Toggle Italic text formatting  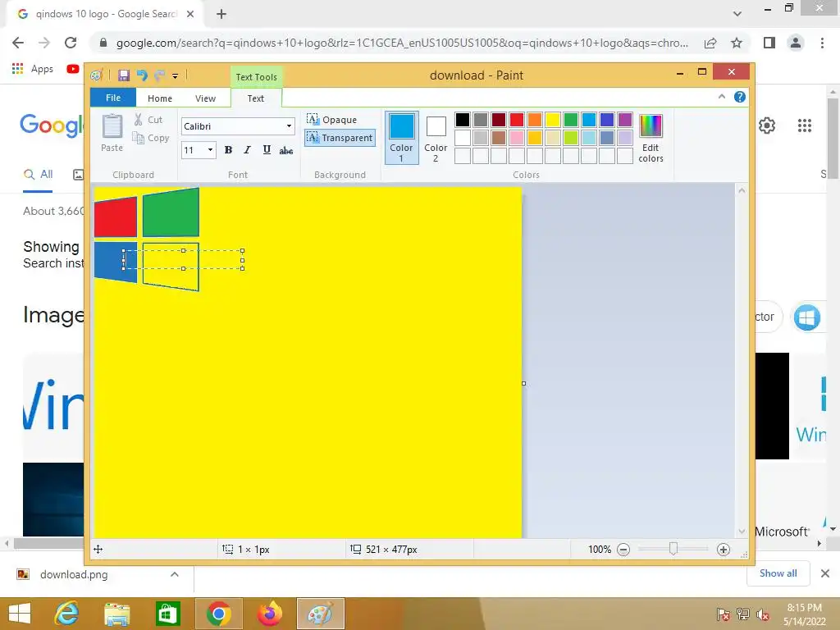pyautogui.click(x=247, y=150)
